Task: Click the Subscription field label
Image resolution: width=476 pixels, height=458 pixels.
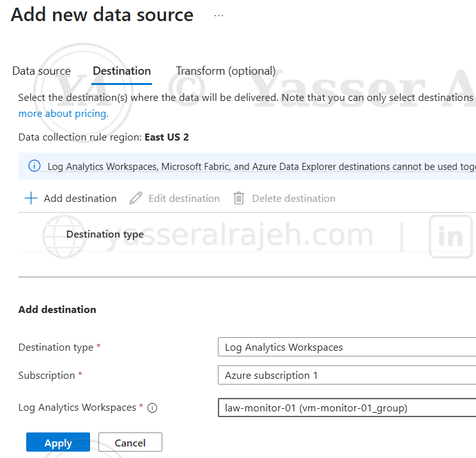Action: (47, 376)
